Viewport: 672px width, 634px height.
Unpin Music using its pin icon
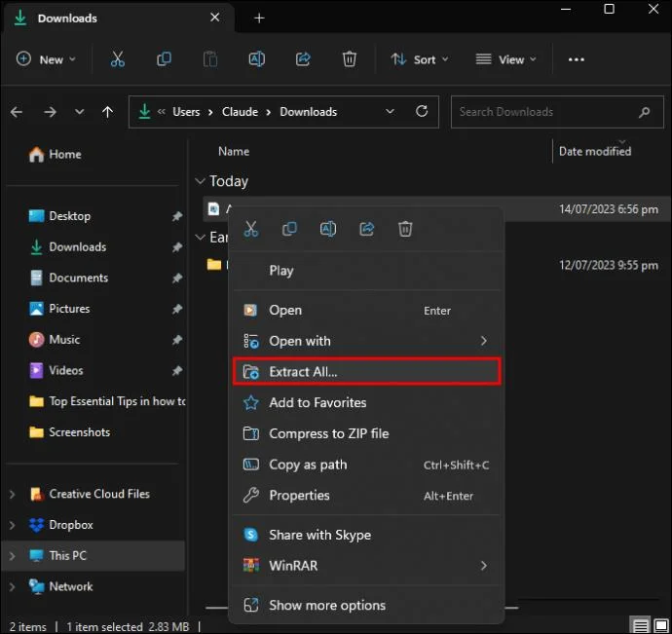177,340
